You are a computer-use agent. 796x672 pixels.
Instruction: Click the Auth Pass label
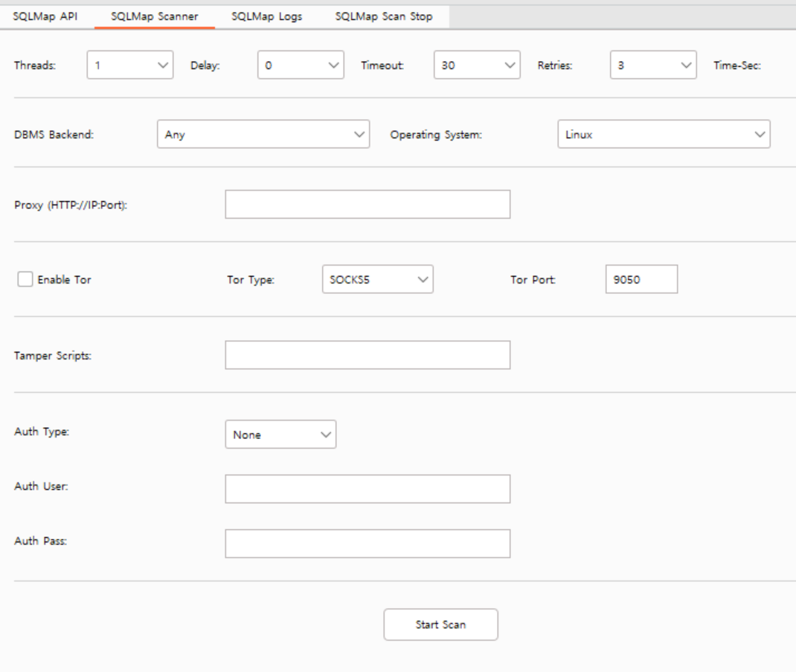(41, 541)
